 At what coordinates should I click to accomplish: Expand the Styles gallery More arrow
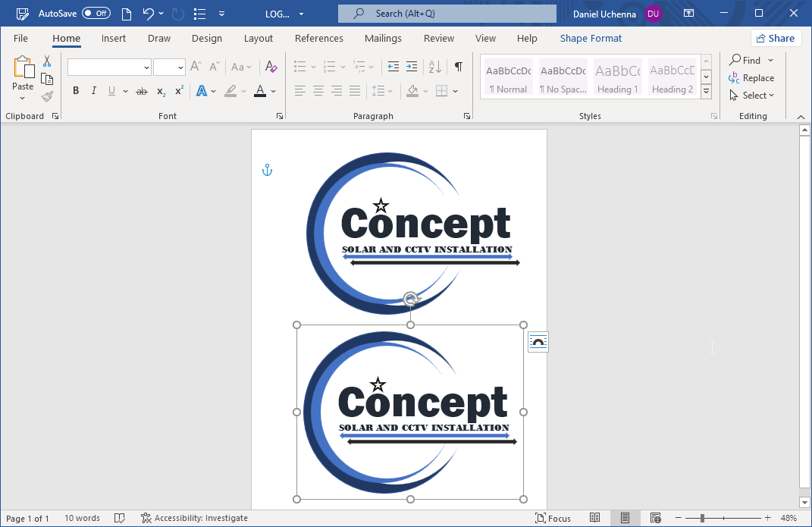pyautogui.click(x=706, y=92)
